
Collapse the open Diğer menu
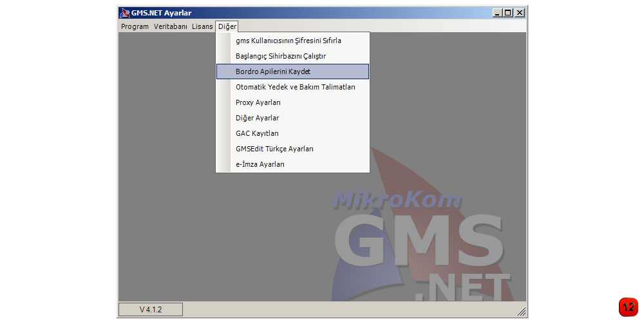coord(227,26)
